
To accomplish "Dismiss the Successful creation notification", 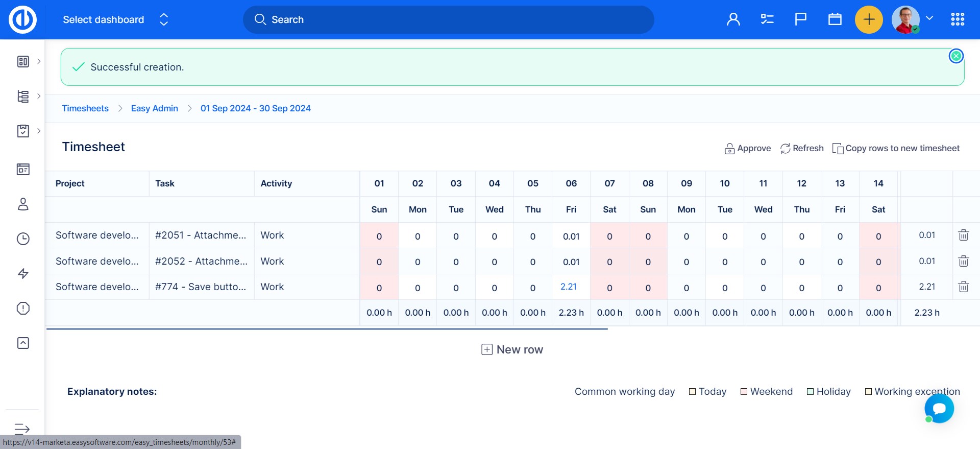I will click(x=955, y=56).
